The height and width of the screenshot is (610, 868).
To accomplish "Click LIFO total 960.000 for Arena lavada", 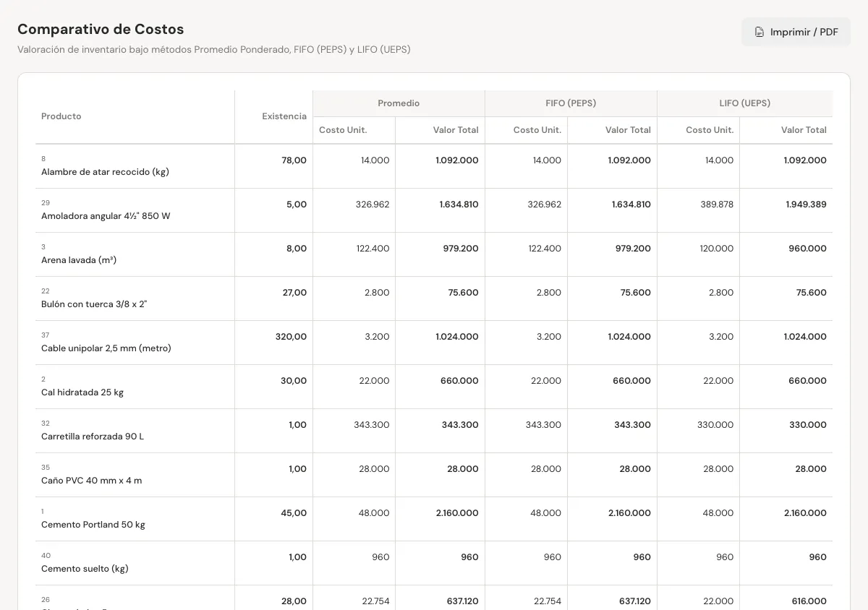I will pos(807,249).
